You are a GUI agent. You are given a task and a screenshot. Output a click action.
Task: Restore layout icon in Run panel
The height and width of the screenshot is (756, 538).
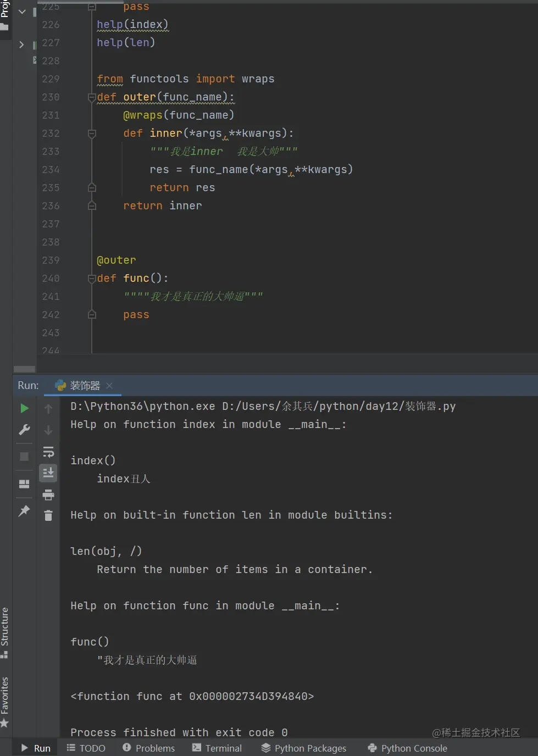(24, 484)
